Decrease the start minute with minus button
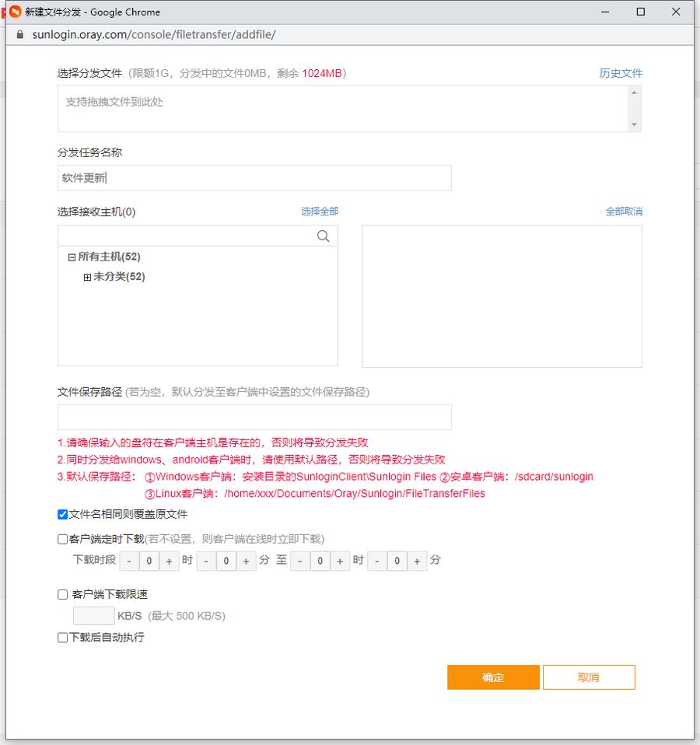 206,561
